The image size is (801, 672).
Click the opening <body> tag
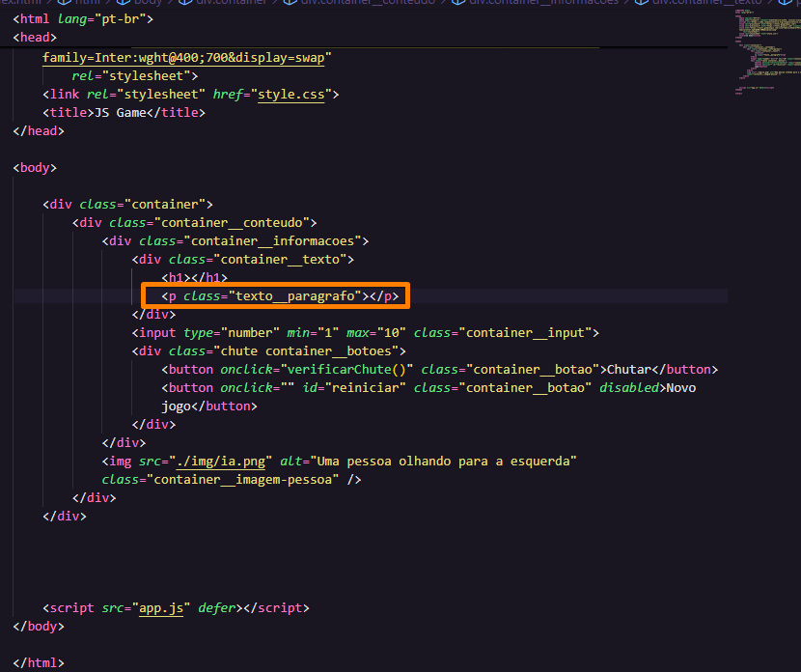coord(35,168)
